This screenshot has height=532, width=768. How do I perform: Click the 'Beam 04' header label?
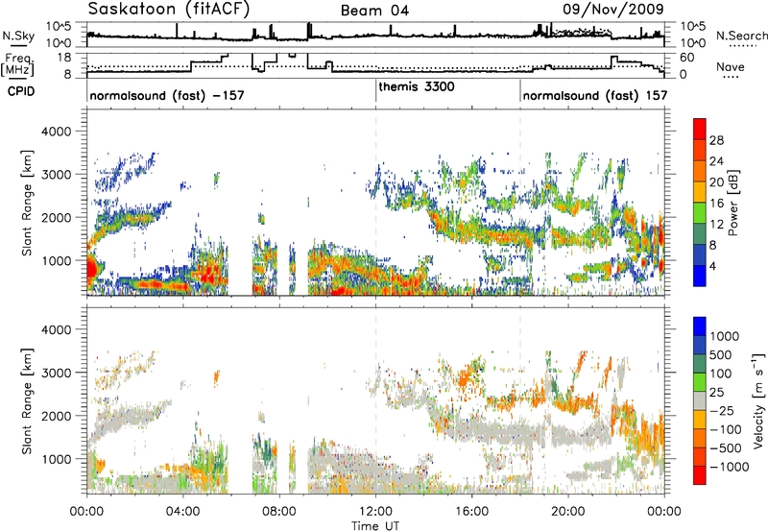point(374,11)
